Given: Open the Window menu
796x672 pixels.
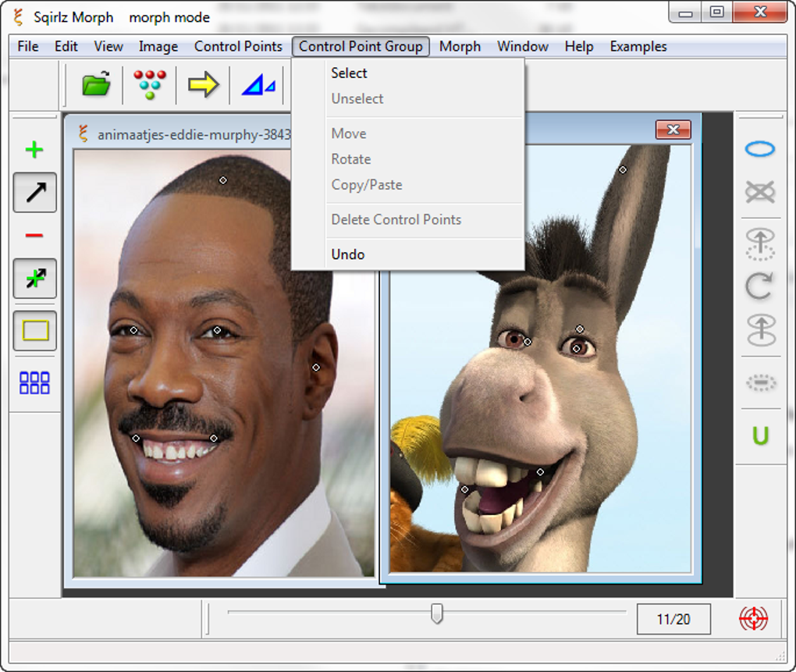Looking at the screenshot, I should (x=523, y=46).
